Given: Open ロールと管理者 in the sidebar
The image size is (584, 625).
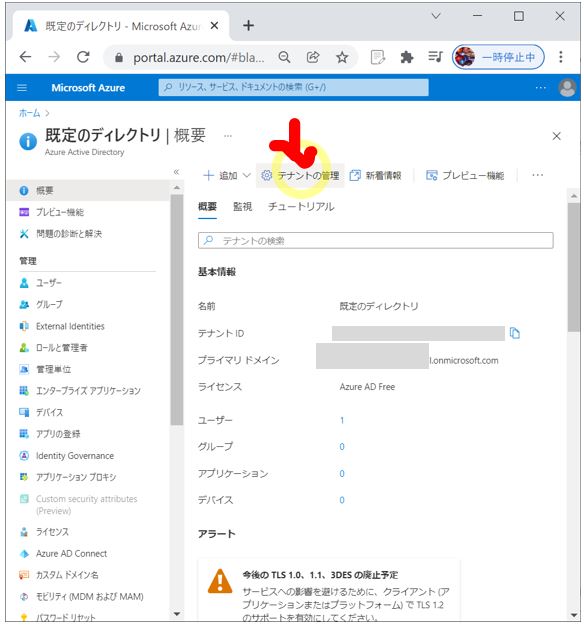Looking at the screenshot, I should 61,348.
